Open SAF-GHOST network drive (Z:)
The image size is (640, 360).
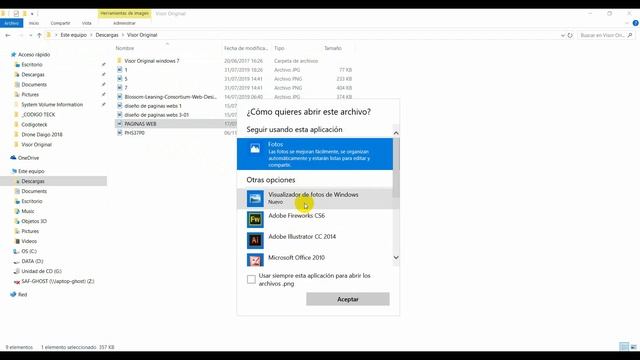point(58,281)
